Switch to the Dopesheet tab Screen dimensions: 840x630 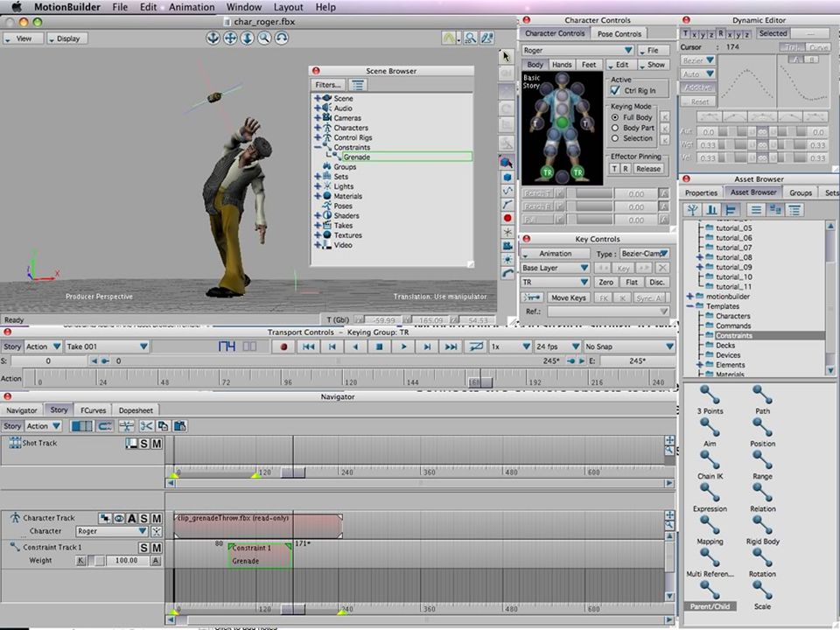(136, 409)
